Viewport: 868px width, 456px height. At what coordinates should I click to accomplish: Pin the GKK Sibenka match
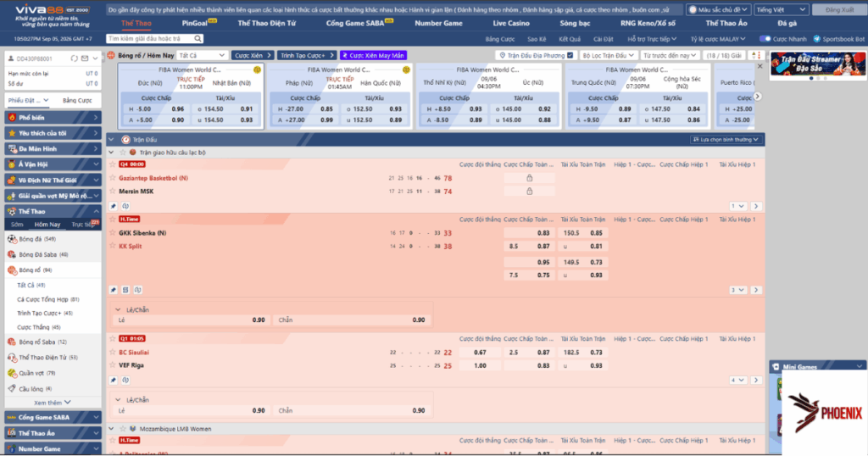pyautogui.click(x=114, y=290)
